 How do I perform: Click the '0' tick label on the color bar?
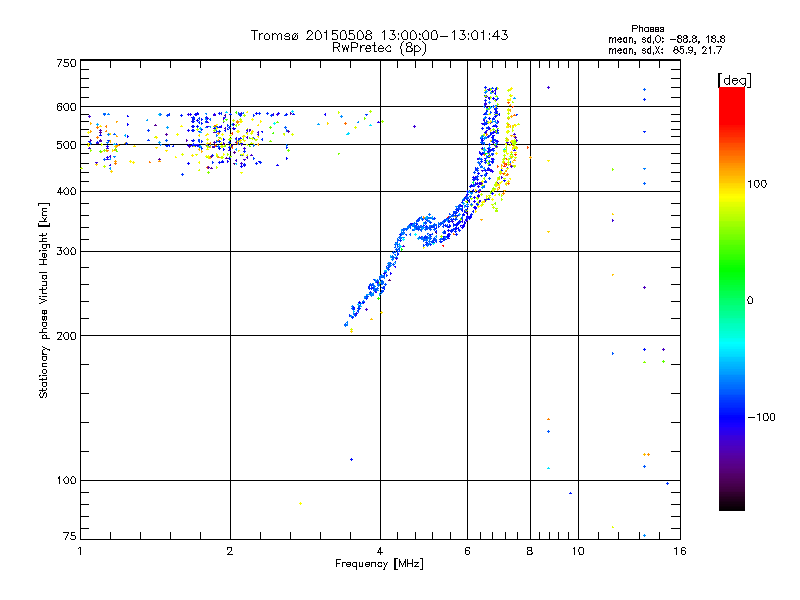(x=750, y=300)
